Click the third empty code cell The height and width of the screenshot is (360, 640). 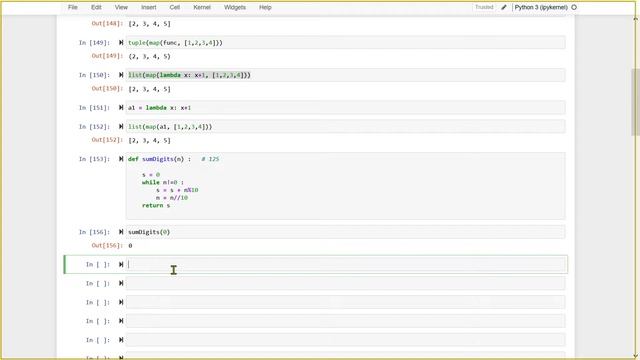345,302
